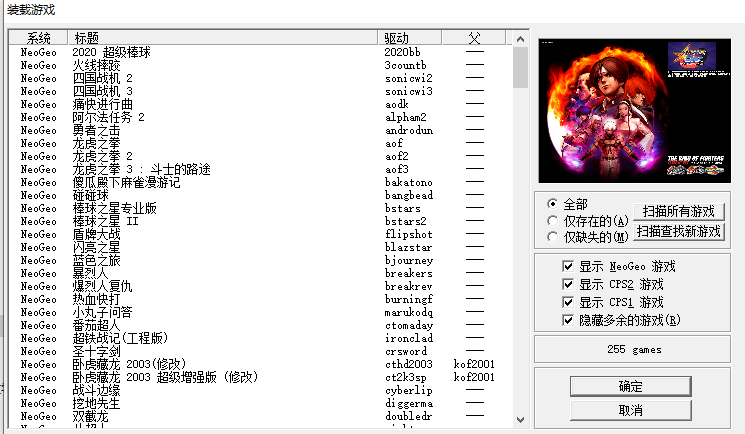This screenshot has height=434, width=745.
Task: Click the scrollbar down arrow
Action: pos(520,420)
